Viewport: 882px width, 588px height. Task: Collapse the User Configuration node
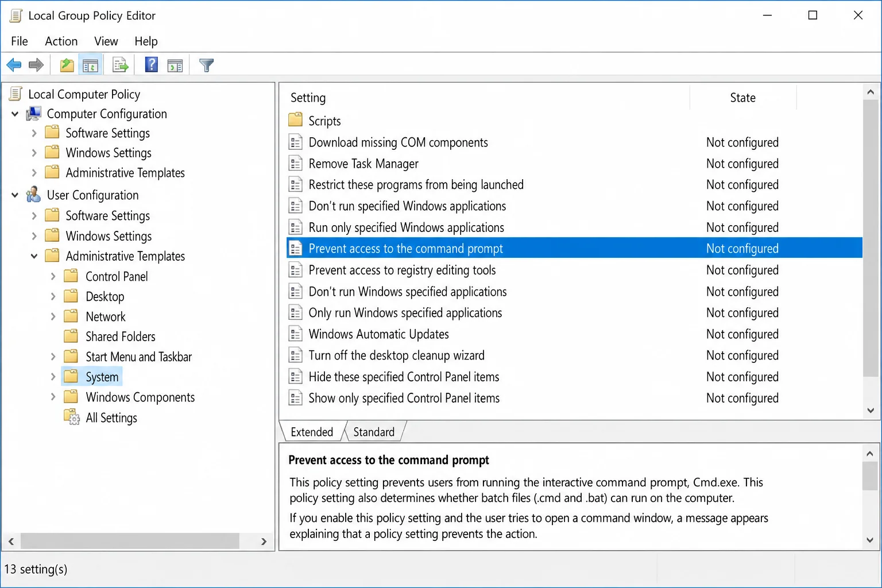click(15, 195)
